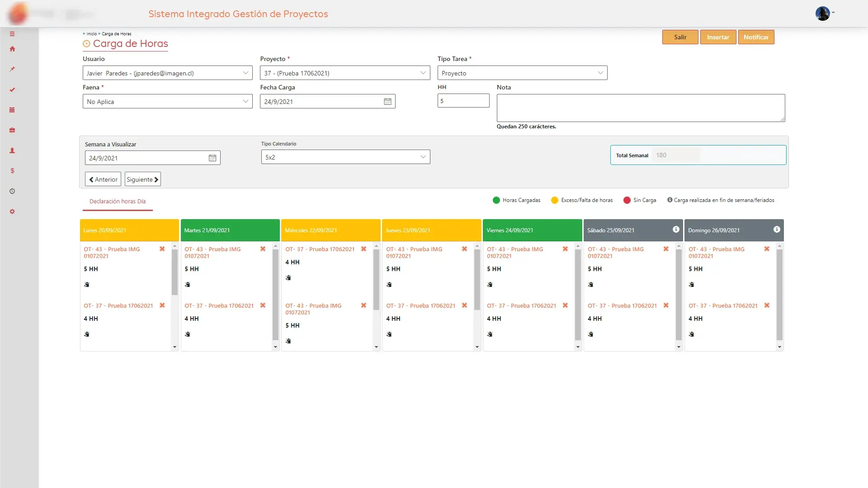Open the Proyecto dropdown

(x=345, y=73)
